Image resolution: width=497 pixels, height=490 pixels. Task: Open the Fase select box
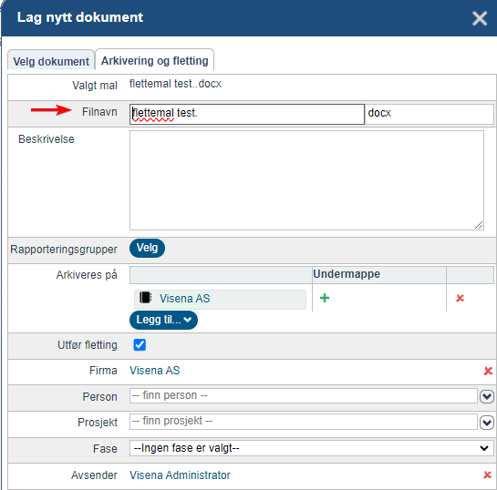coord(311,448)
